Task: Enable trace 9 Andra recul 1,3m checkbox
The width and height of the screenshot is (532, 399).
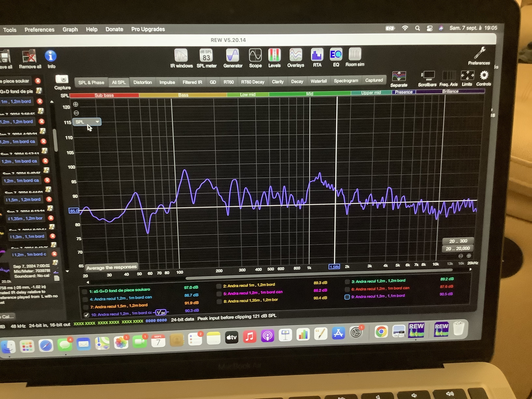Action: click(347, 297)
